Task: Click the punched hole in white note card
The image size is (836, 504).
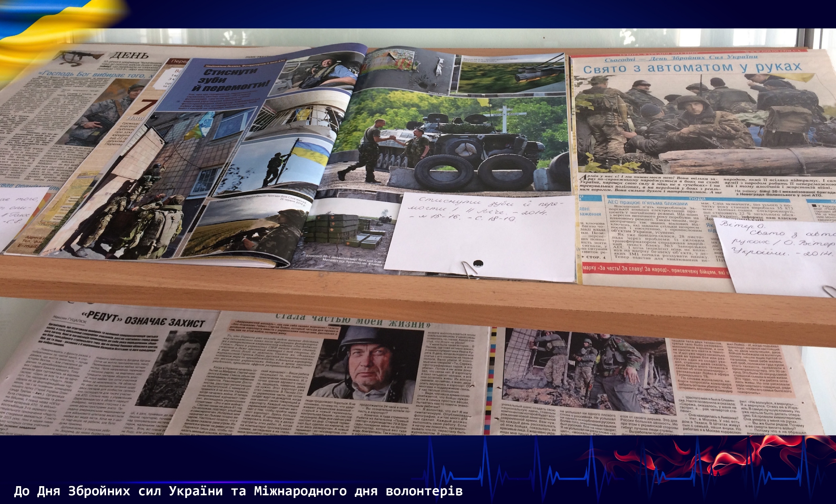Action: click(x=478, y=263)
